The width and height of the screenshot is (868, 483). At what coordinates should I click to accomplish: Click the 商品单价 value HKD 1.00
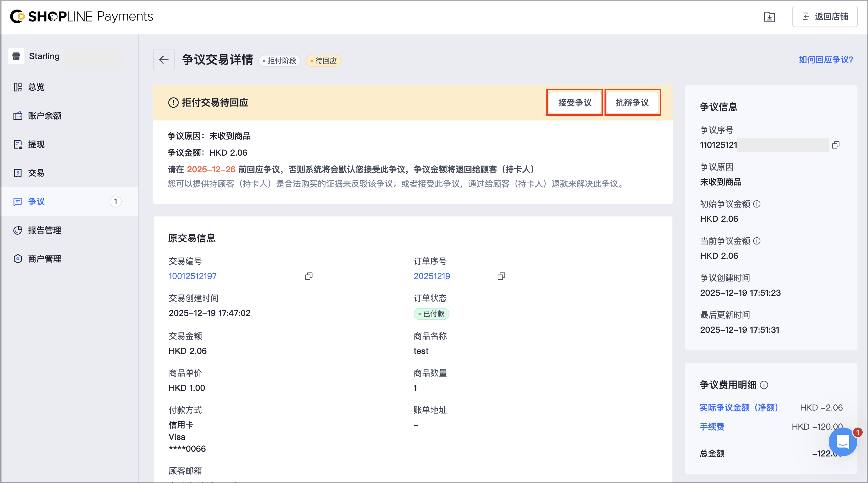[x=187, y=388]
